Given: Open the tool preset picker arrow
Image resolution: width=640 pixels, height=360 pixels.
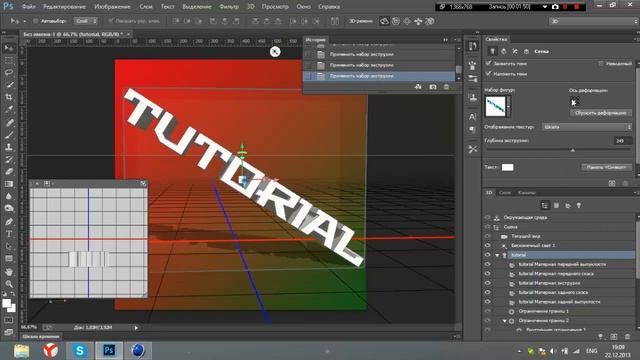Looking at the screenshot, I should click(x=24, y=21).
